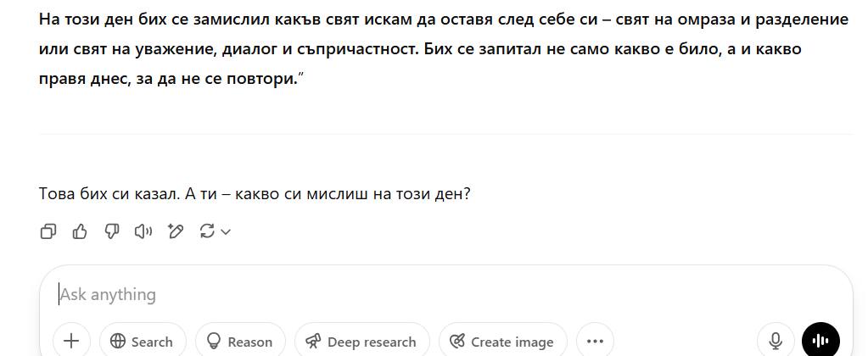Click the telescope icon on Deep research
This screenshot has width=868, height=356.
click(x=313, y=342)
